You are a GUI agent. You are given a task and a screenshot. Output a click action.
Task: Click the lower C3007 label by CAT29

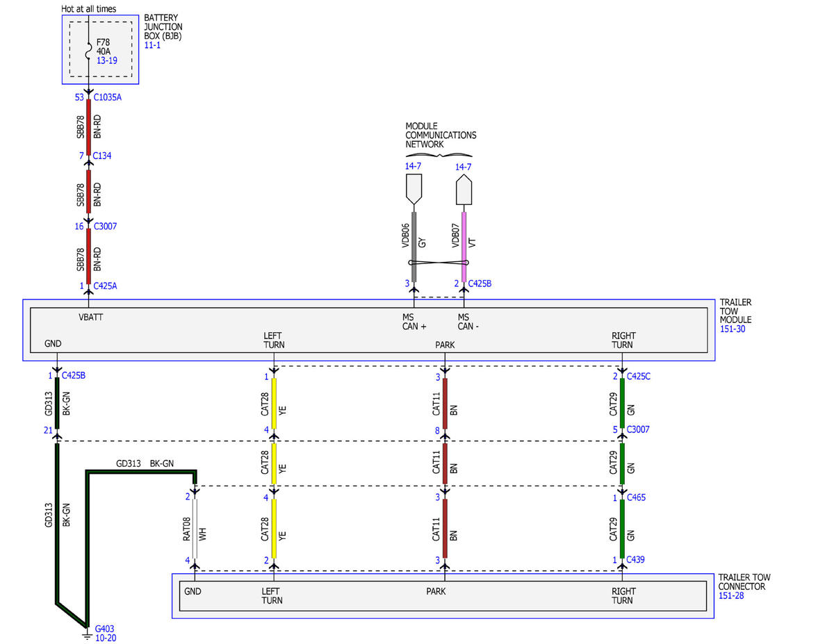tap(638, 429)
